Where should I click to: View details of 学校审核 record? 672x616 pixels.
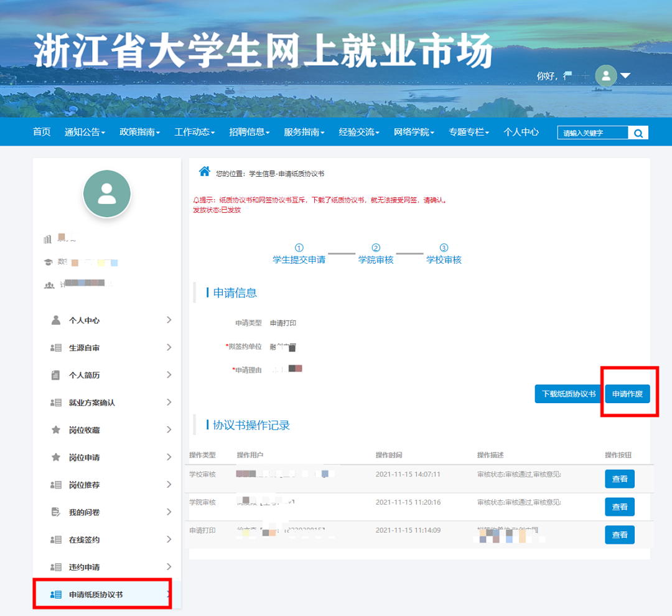[x=619, y=479]
